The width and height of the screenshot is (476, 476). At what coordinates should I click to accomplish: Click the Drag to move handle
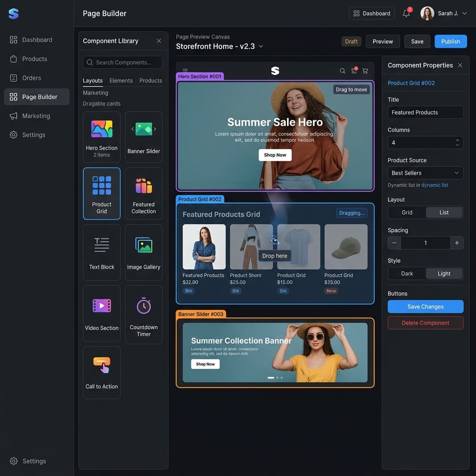(351, 90)
